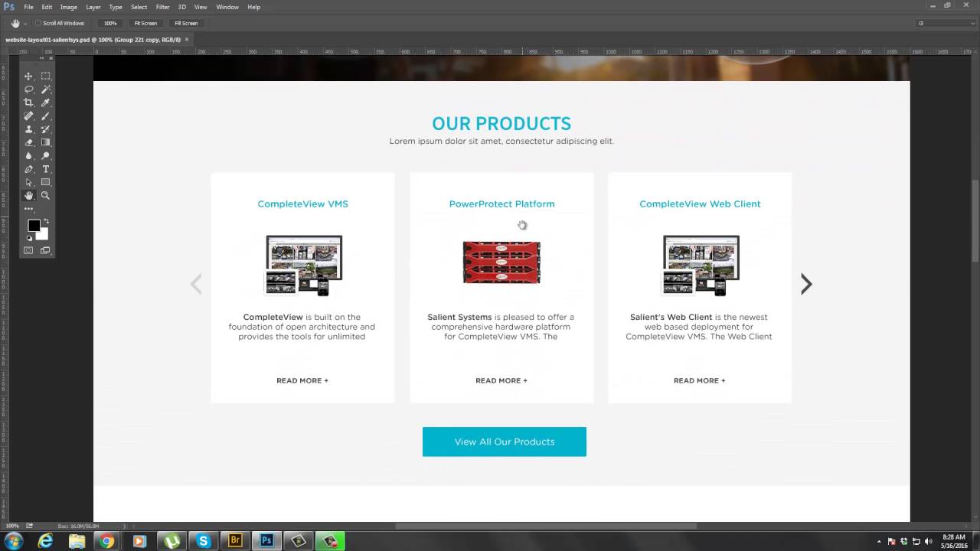Select the Crop tool
Viewport: 980px width, 551px height.
point(28,103)
